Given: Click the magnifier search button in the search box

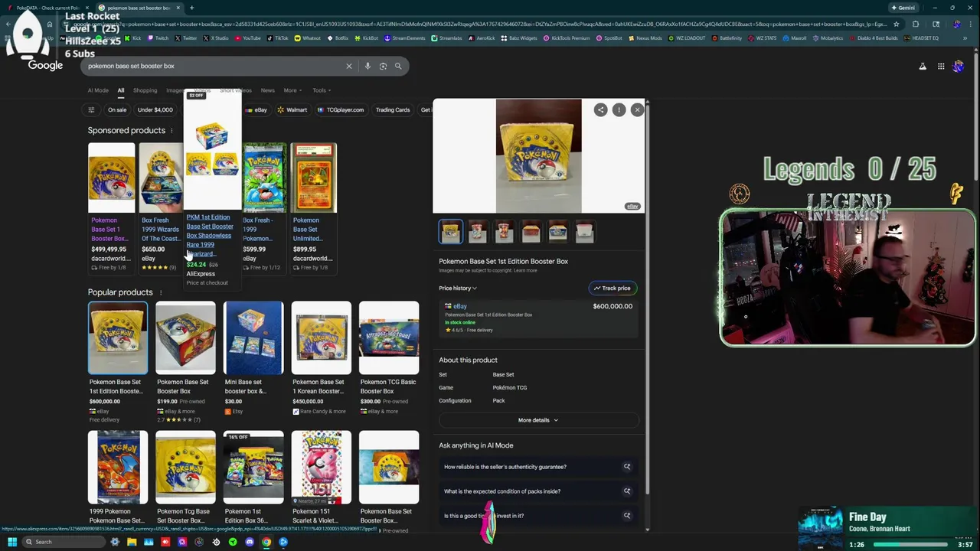Looking at the screenshot, I should pos(398,66).
